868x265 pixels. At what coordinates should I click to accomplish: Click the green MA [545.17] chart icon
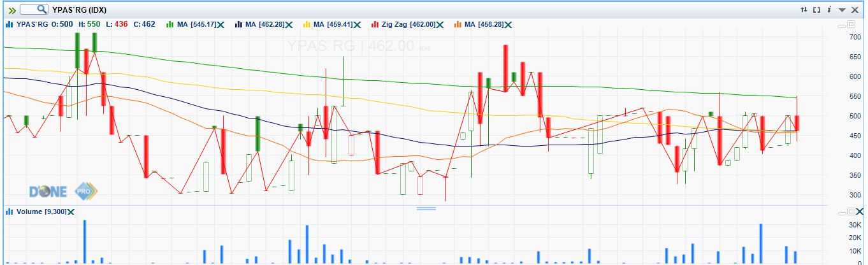[x=170, y=24]
